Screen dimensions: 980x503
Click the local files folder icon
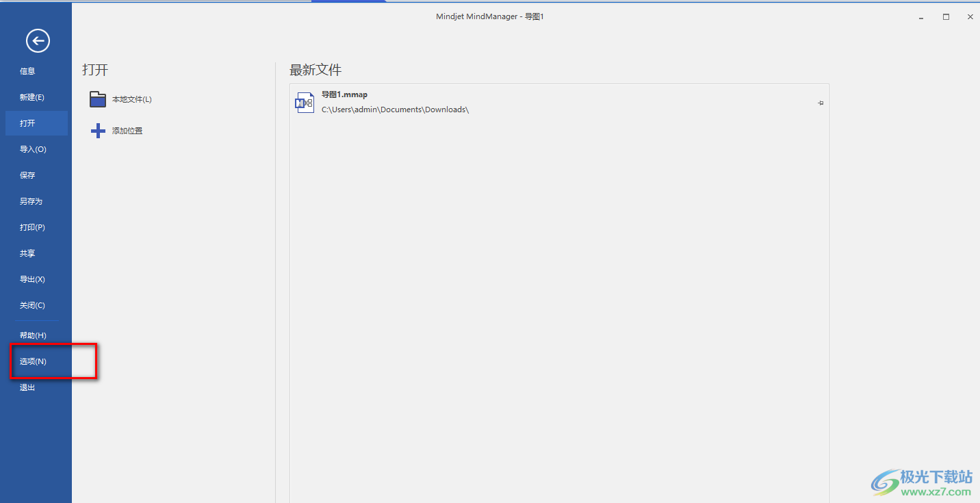coord(98,99)
